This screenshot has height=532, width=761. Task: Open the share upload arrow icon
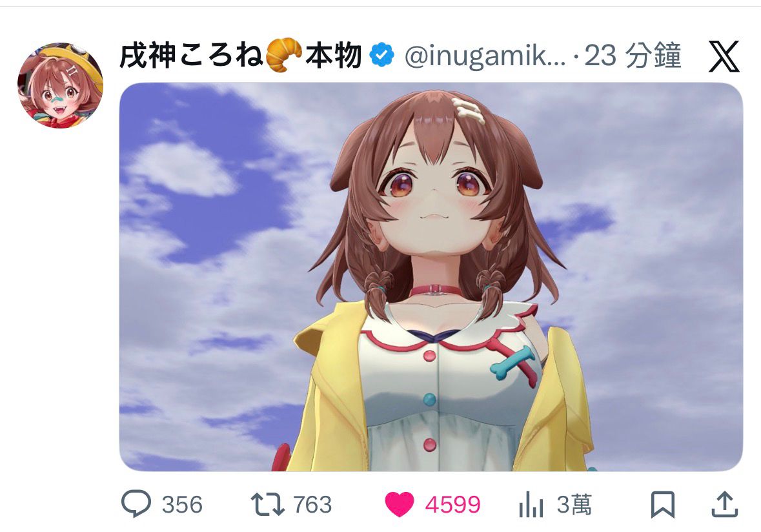pyautogui.click(x=725, y=504)
